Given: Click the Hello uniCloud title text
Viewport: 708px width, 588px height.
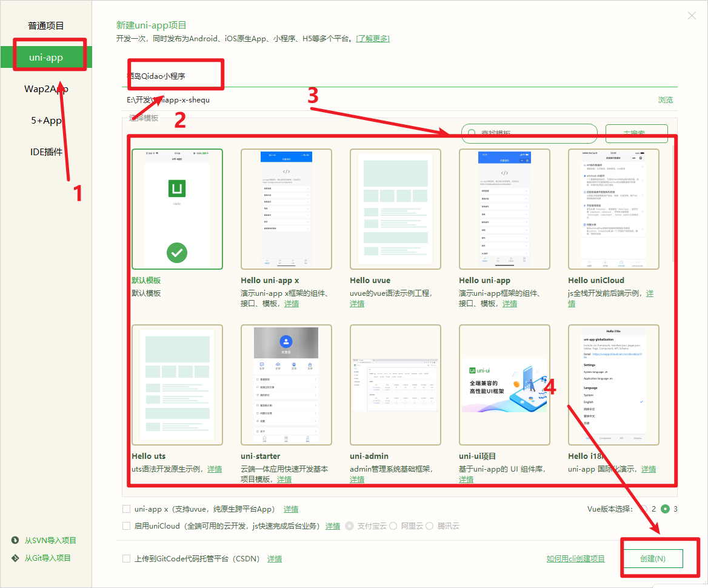Looking at the screenshot, I should pyautogui.click(x=596, y=280).
